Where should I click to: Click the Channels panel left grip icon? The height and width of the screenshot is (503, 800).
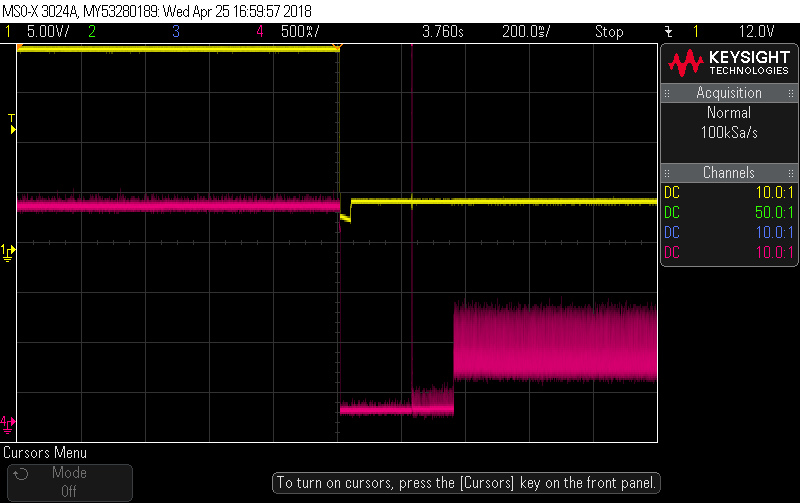[x=667, y=173]
